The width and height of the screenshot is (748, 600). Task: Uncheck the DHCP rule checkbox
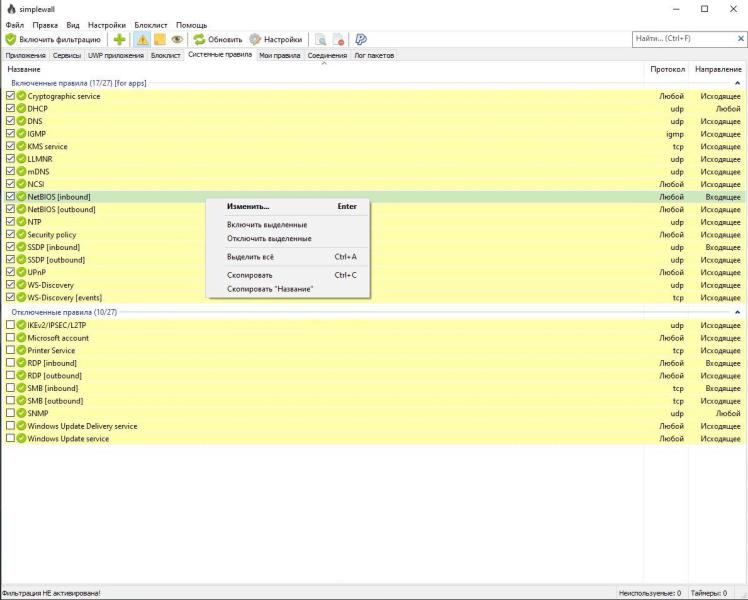point(10,108)
